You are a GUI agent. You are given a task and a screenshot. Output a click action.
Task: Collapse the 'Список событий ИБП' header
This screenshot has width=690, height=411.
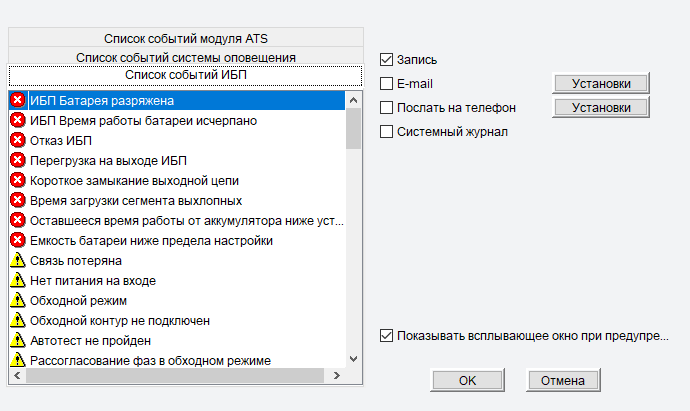click(x=186, y=75)
